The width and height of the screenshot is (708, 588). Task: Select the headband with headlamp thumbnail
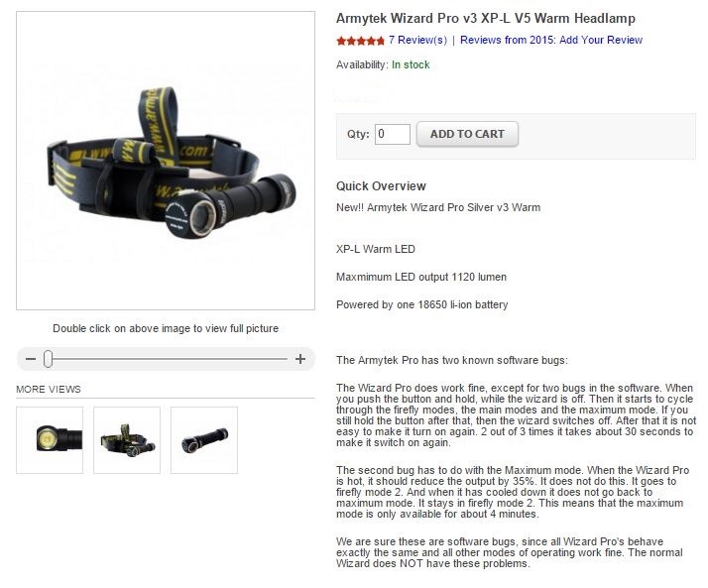pos(127,440)
